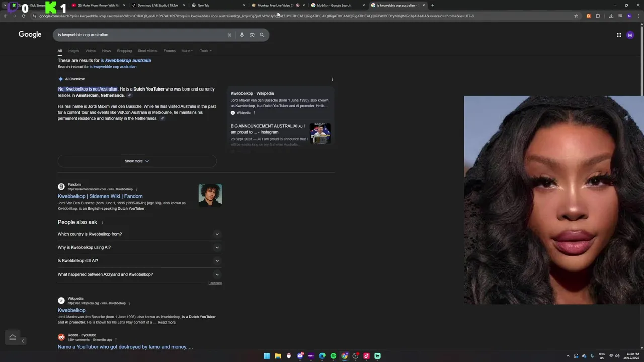Open Spotify from the taskbar
Image resolution: width=644 pixels, height=362 pixels.
click(333, 356)
